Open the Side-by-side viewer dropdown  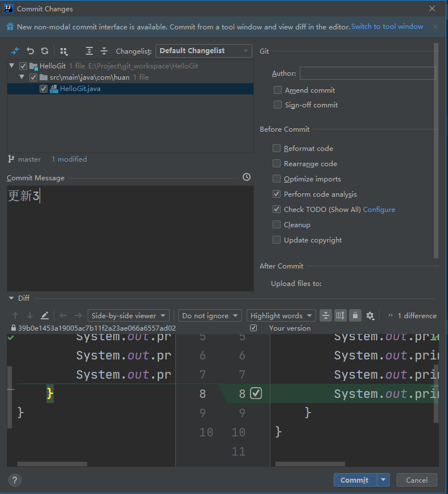(128, 315)
